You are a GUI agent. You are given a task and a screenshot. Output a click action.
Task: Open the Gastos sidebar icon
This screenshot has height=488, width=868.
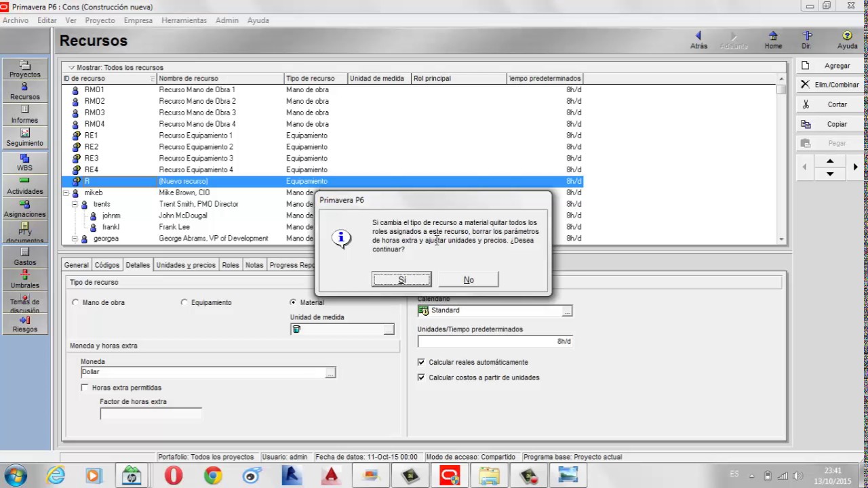[x=24, y=256]
